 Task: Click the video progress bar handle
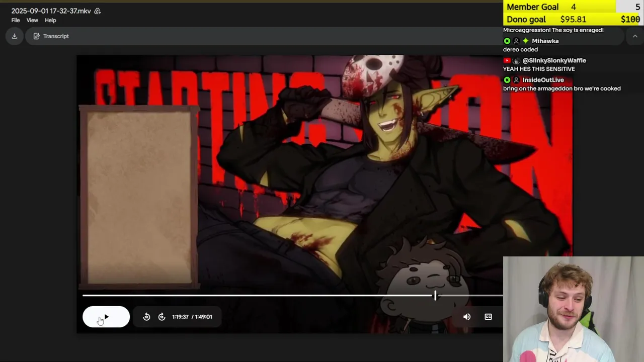[436, 296]
